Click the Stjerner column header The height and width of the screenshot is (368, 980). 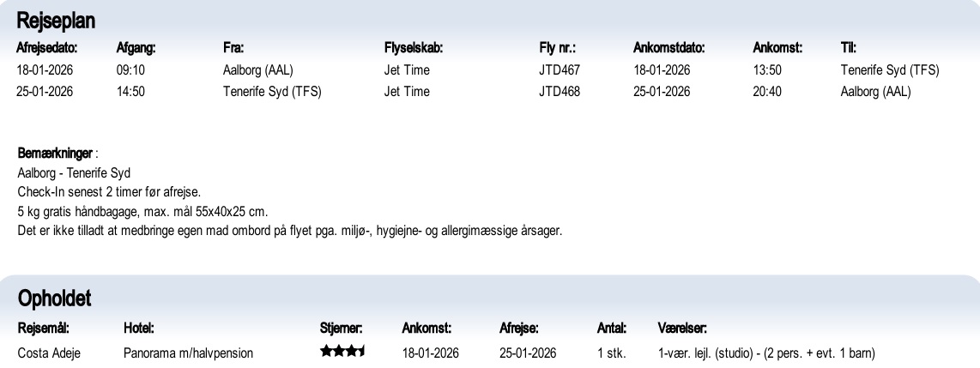(341, 327)
